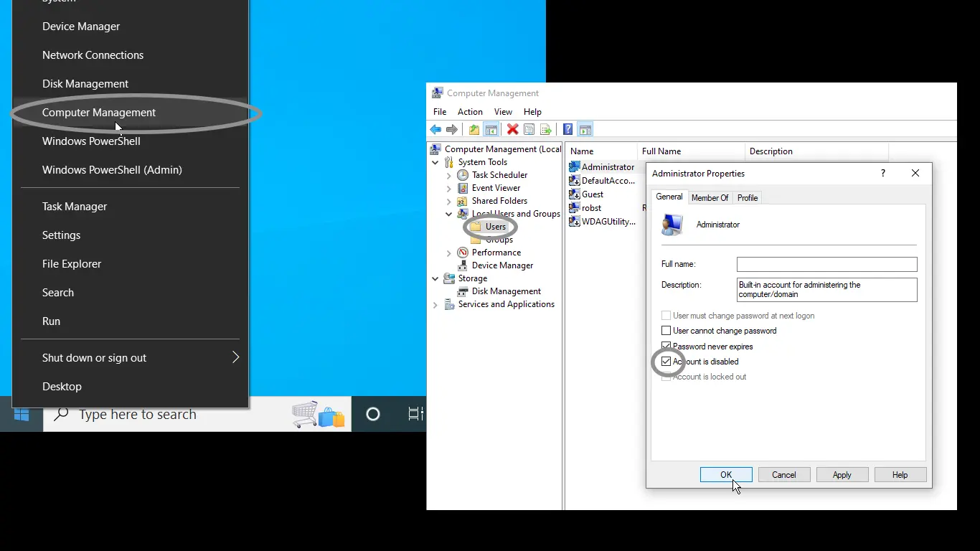The height and width of the screenshot is (551, 980).
Task: Expand the Event Viewer tree node arrow
Action: [x=449, y=188]
